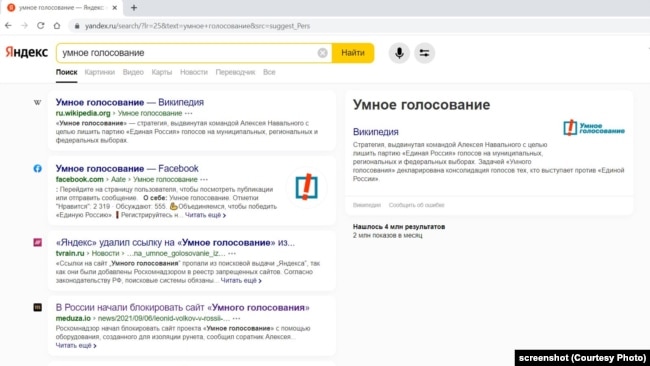Clear the search query with the X icon
The width and height of the screenshot is (650, 366).
[322, 53]
